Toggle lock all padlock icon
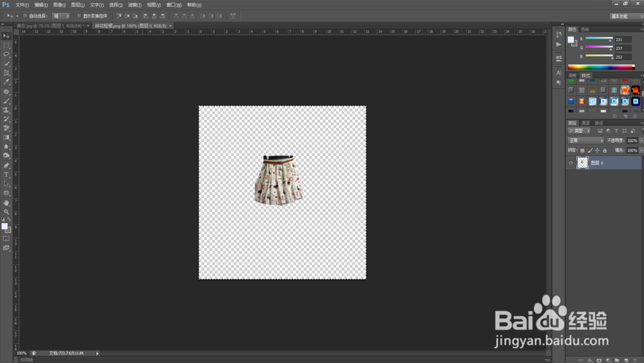This screenshot has height=363, width=644. pos(605,150)
